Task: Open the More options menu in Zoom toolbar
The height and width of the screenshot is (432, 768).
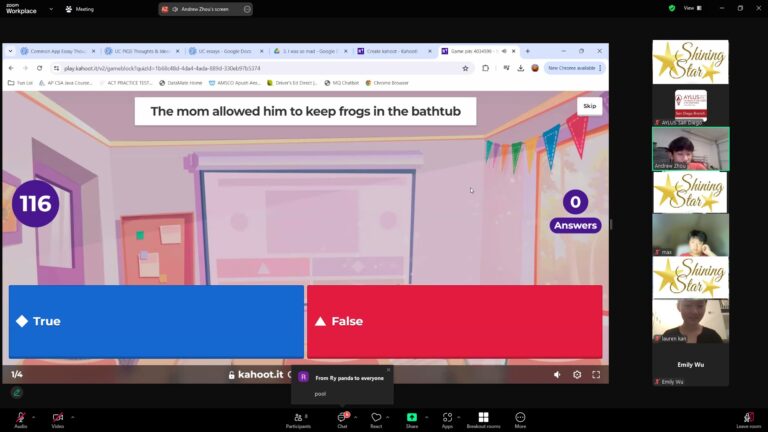Action: click(x=520, y=420)
